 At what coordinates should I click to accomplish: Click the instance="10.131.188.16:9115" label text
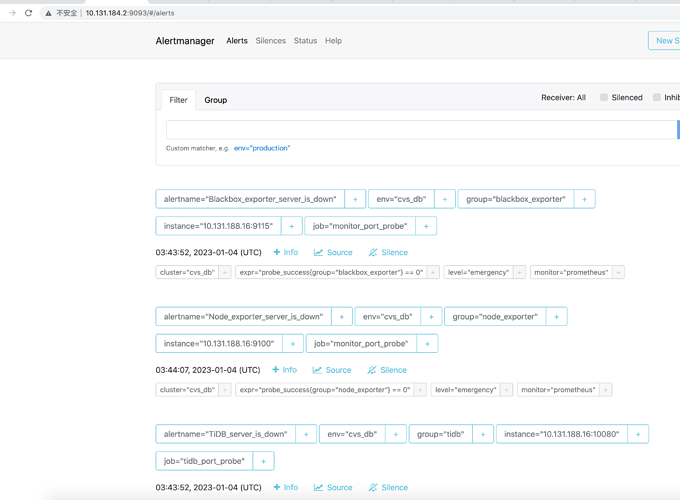tap(218, 226)
